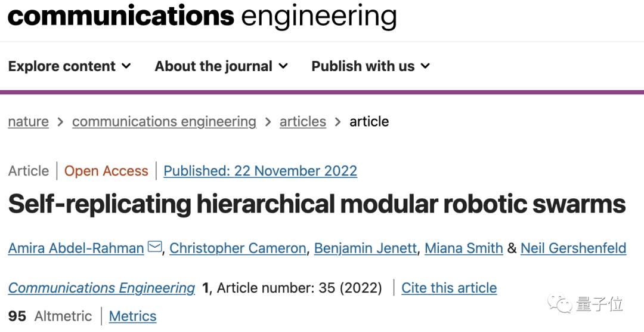View author Benjamin Jenett details
Viewport: 644px width, 332px height.
pos(365,248)
